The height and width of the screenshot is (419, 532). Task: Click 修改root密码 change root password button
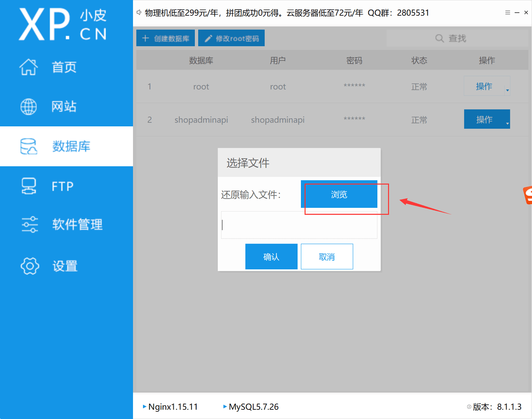232,38
